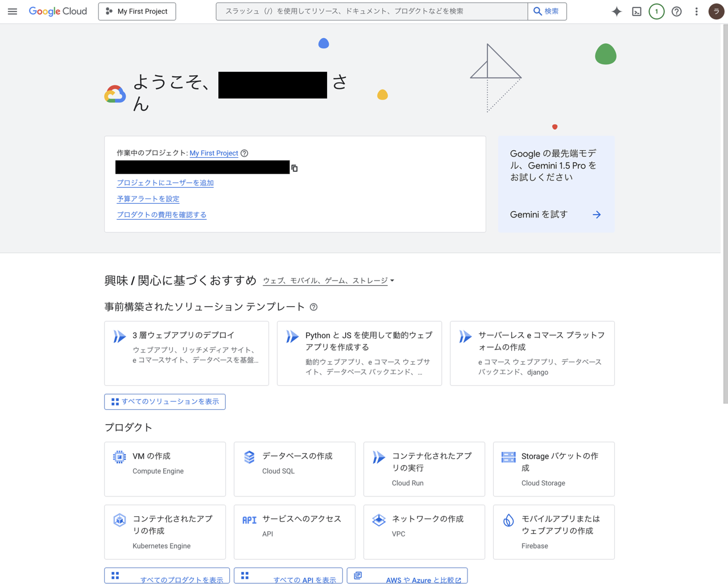
Task: Expand the ウェブ、モバイル、ゲーム、ストレージ interests dropdown
Action: [329, 281]
